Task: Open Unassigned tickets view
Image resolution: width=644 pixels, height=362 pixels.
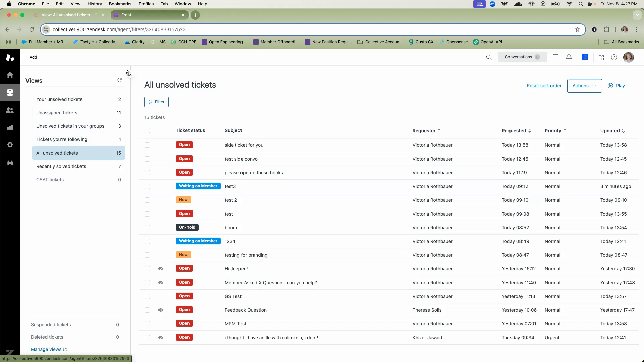Action: (57, 113)
